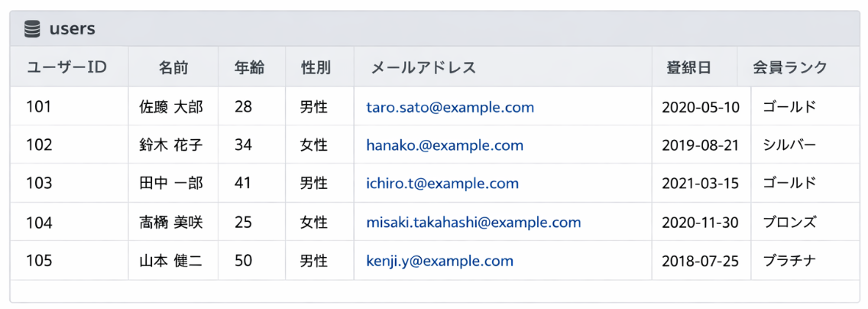Click kenji.y@example.com email address
This screenshot has width=868, height=309.
(x=439, y=261)
